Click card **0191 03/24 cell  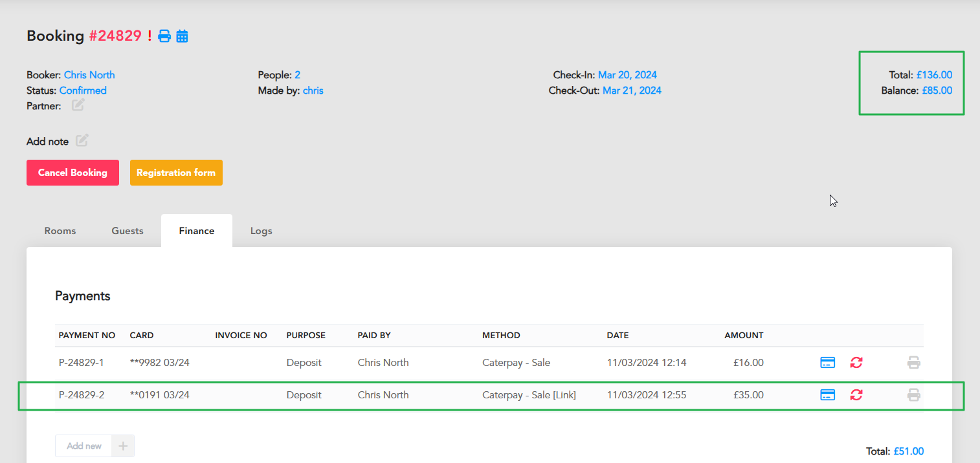160,394
